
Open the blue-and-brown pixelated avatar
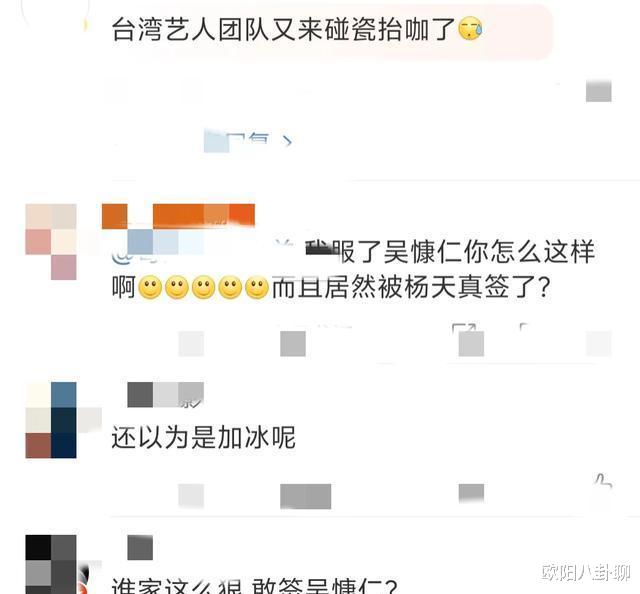(51, 420)
